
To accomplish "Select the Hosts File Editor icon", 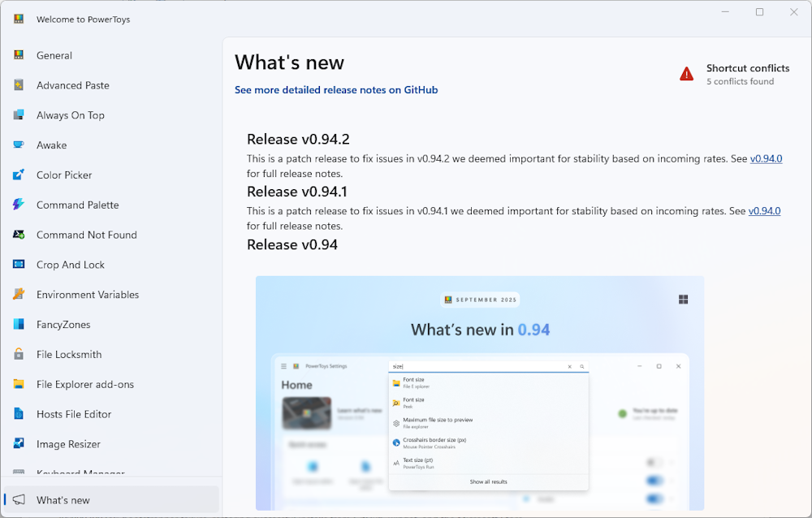I will coord(19,414).
